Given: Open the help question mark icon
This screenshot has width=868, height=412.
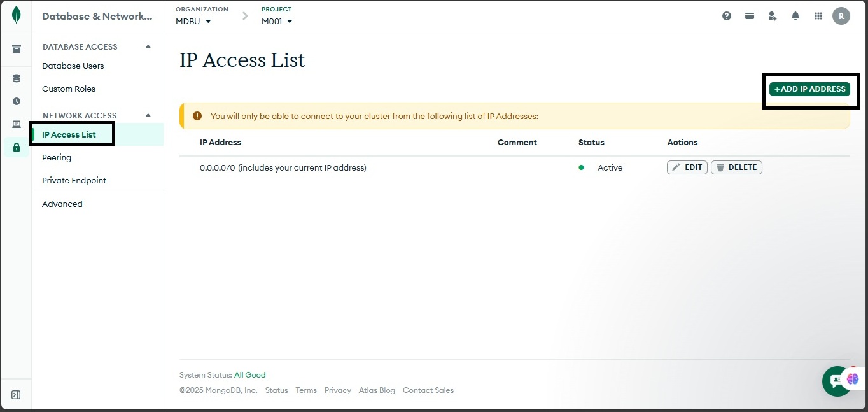Looking at the screenshot, I should pos(727,16).
